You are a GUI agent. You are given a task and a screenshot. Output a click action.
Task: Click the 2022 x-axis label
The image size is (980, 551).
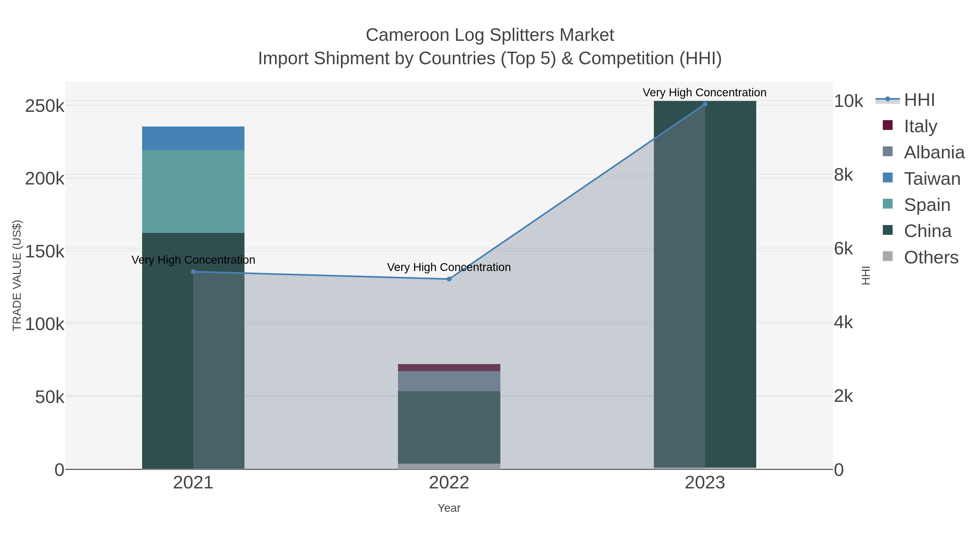click(x=449, y=483)
